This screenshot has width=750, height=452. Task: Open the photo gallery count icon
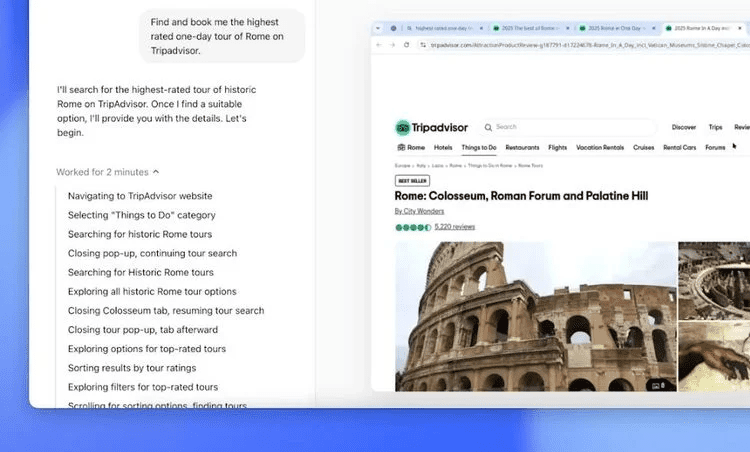click(657, 384)
